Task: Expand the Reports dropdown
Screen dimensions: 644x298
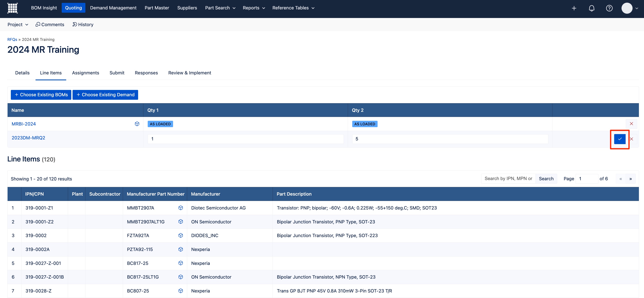Action: tap(254, 8)
